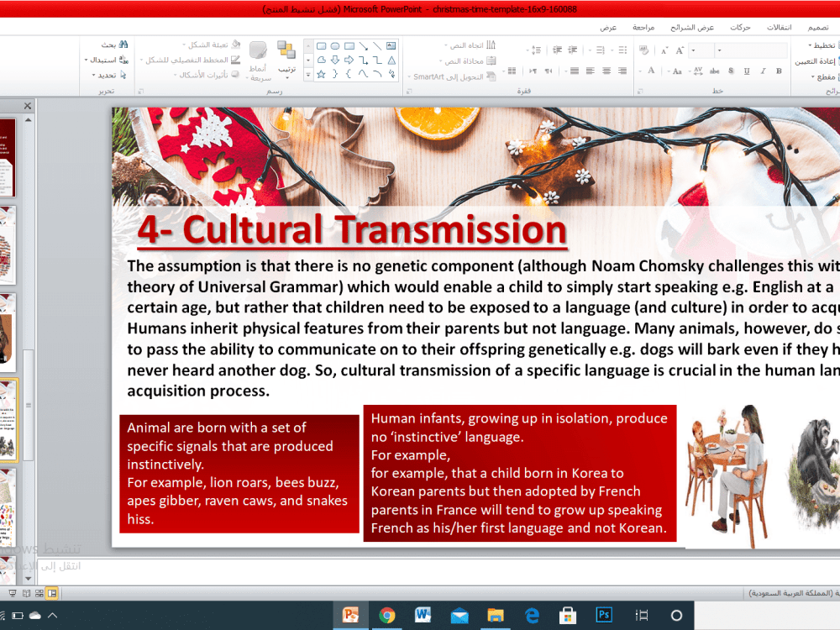
Task: Click Convert to SmartArt button
Action: pyautogui.click(x=452, y=76)
